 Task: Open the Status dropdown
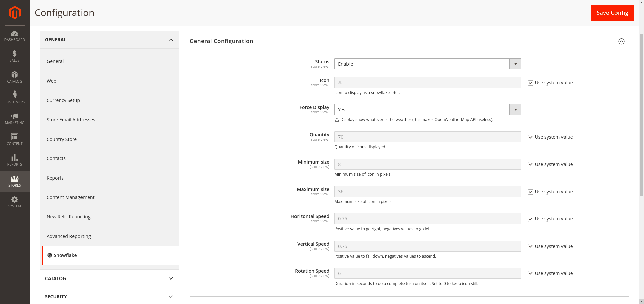tap(428, 64)
